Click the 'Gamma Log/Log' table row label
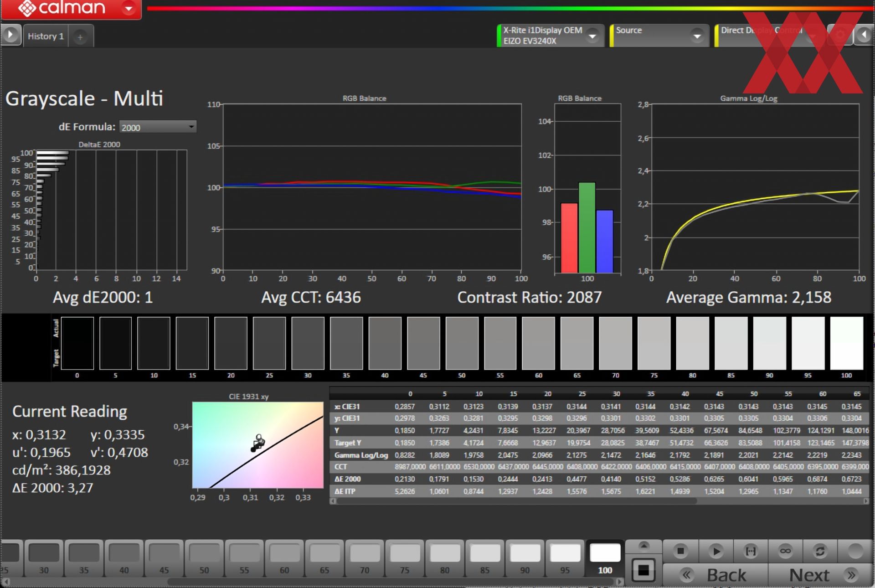The width and height of the screenshot is (875, 588). (361, 455)
